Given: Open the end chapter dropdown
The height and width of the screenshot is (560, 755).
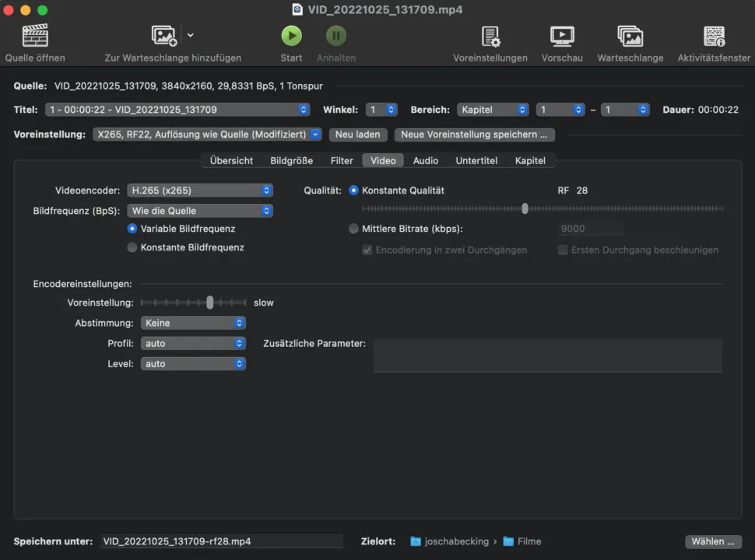Looking at the screenshot, I should [x=625, y=110].
